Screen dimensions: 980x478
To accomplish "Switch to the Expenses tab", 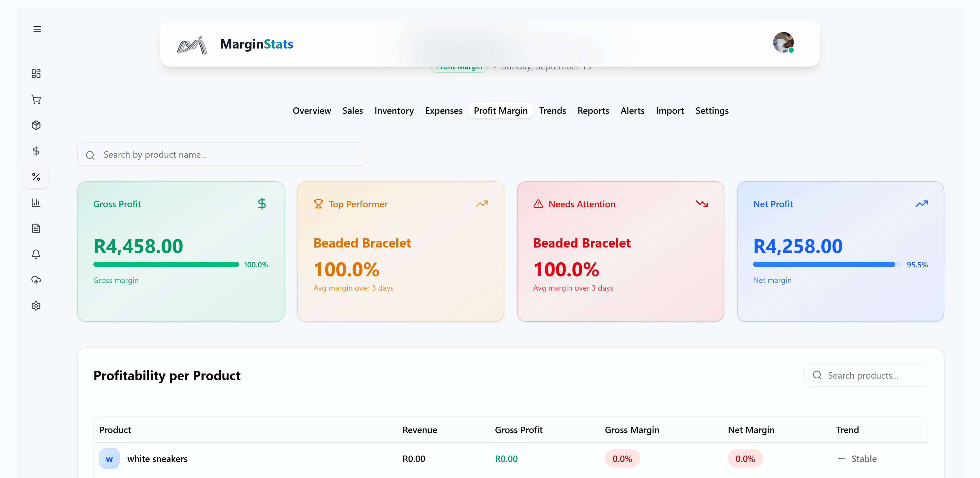I will click(x=444, y=110).
